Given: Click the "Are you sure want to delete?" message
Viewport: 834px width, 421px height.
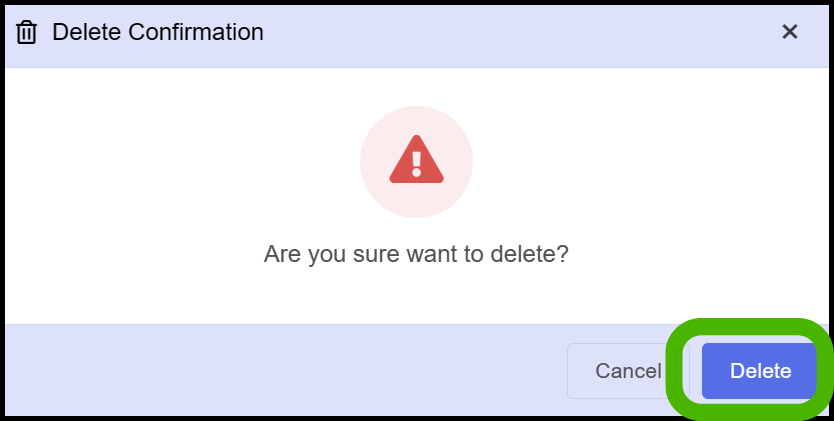Looking at the screenshot, I should pos(416,254).
